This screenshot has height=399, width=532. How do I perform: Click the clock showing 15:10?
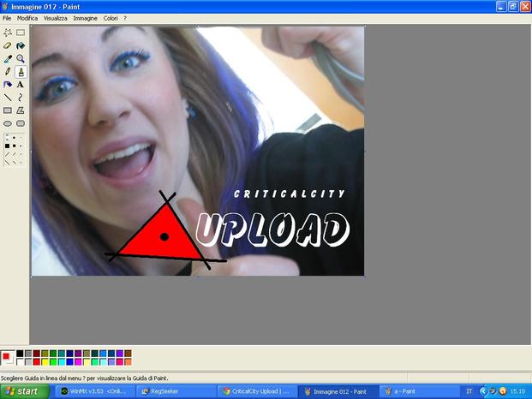point(517,391)
